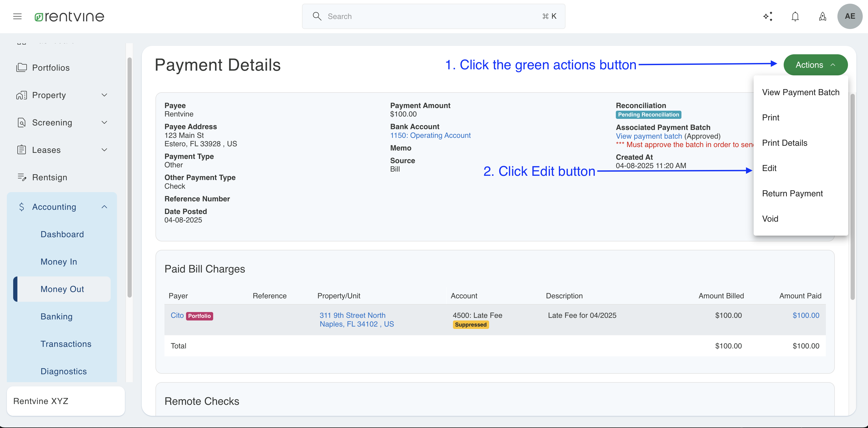Click the Paid Bill Charges heading
This screenshot has width=868, height=428.
tap(204, 269)
